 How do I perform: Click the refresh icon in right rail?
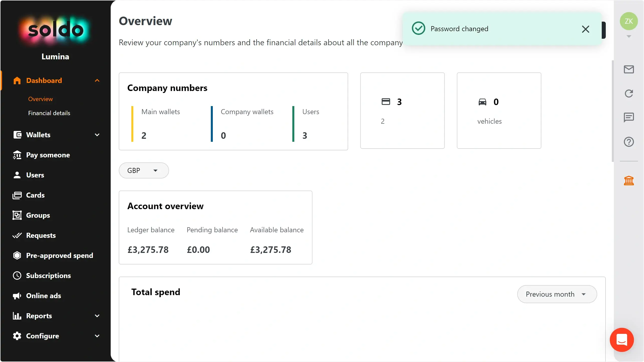pos(629,94)
